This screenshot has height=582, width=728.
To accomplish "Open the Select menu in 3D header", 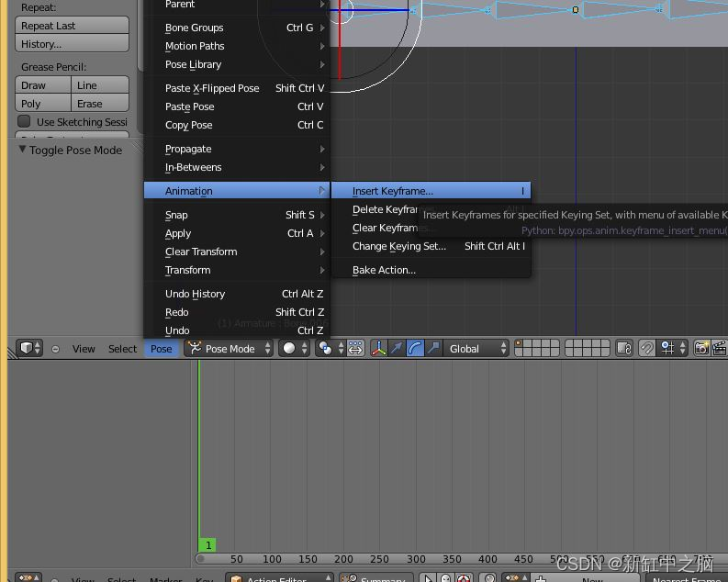I will pos(123,349).
